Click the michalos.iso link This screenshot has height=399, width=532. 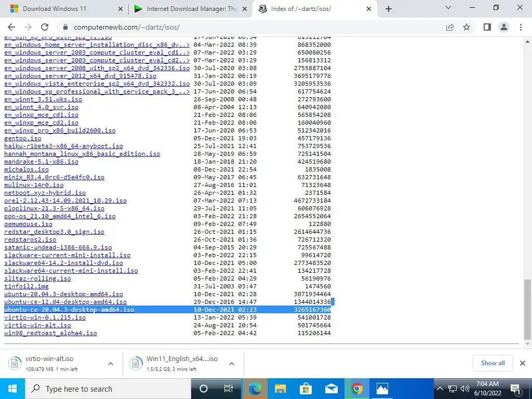click(26, 170)
